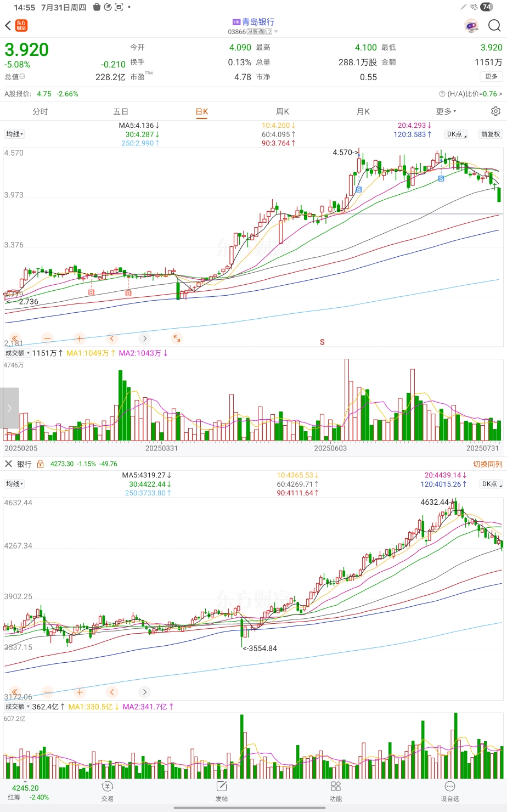Image resolution: width=507 pixels, height=812 pixels.
Task: Tap the 250:3733.80 moving average value
Action: click(148, 493)
